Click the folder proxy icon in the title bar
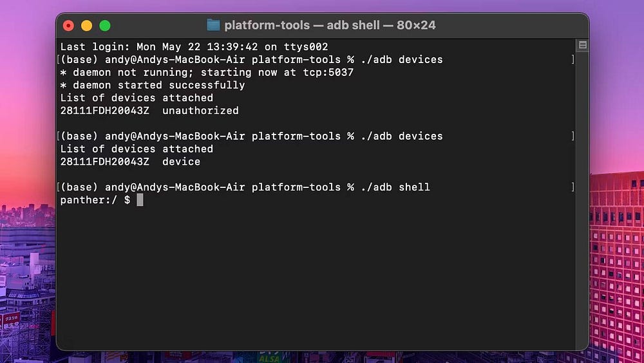644x363 pixels. point(213,25)
